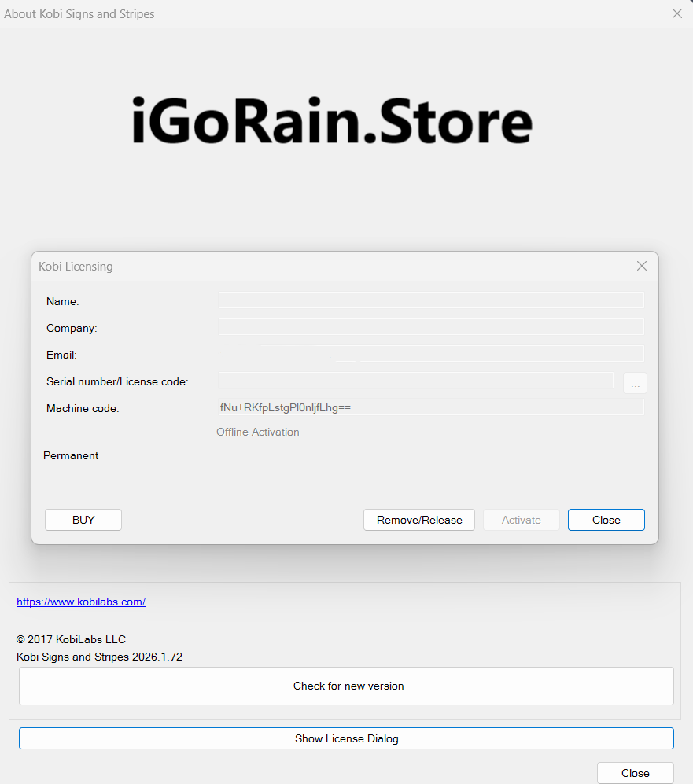This screenshot has width=693, height=784.
Task: Focus the Name input field
Action: pyautogui.click(x=431, y=300)
